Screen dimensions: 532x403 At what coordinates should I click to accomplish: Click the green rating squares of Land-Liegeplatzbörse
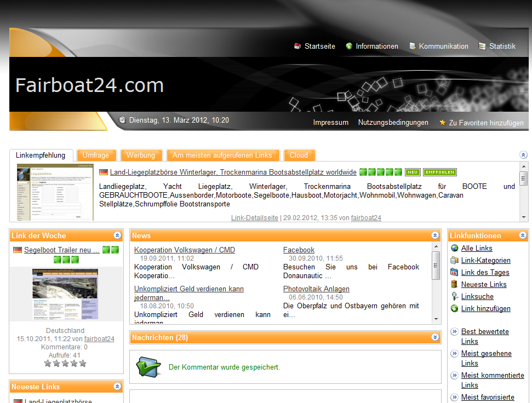click(x=381, y=172)
